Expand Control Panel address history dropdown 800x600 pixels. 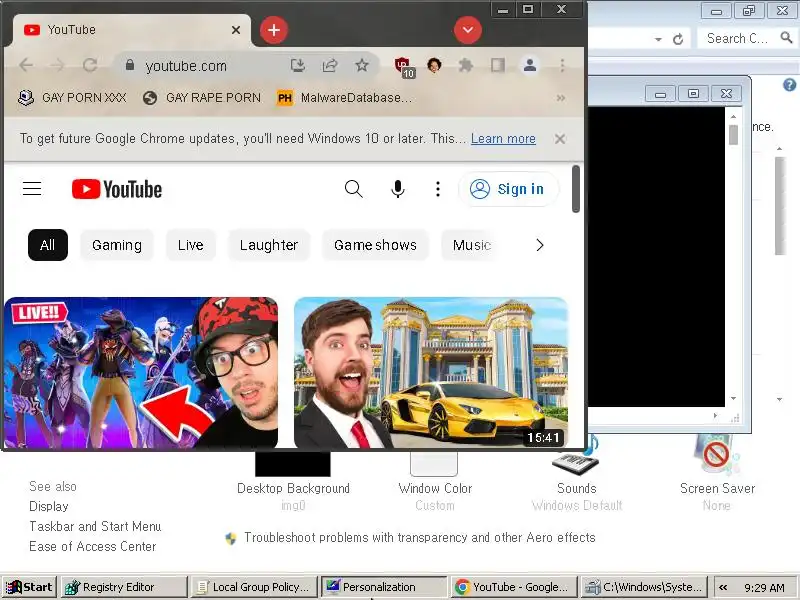coord(658,39)
